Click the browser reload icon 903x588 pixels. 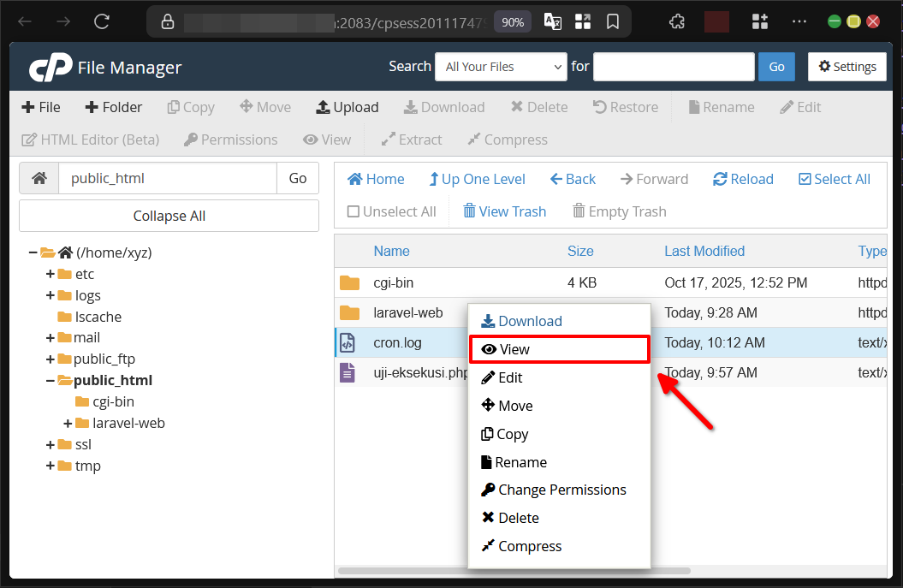point(102,21)
